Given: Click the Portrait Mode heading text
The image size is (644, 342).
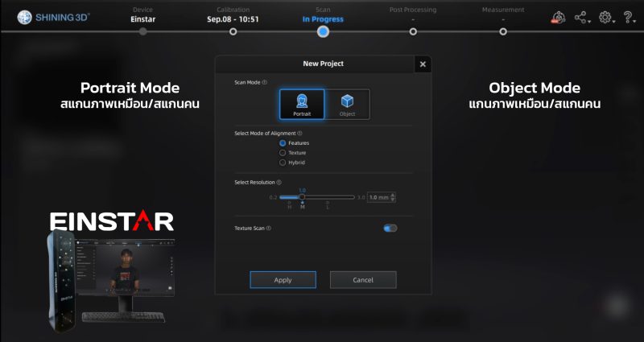Looking at the screenshot, I should pos(130,88).
